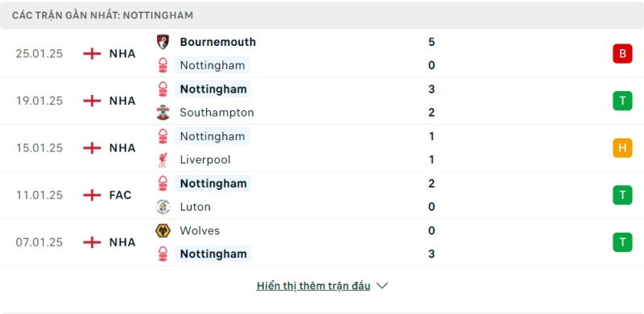This screenshot has height=314, width=644.
Task: Click the Wolves club crest
Action: click(163, 230)
